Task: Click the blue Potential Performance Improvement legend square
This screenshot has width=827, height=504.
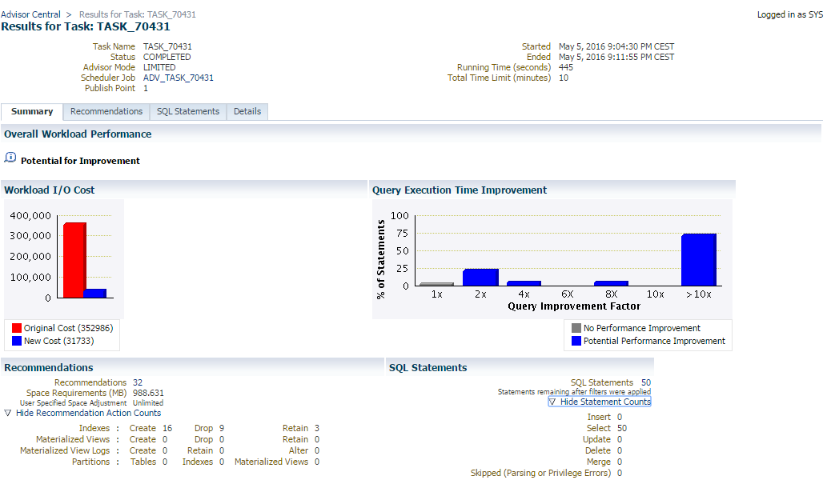Action: pos(576,341)
